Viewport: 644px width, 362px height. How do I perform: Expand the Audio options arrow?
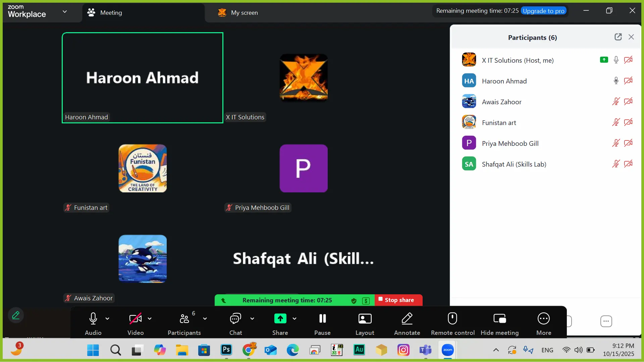tap(107, 319)
